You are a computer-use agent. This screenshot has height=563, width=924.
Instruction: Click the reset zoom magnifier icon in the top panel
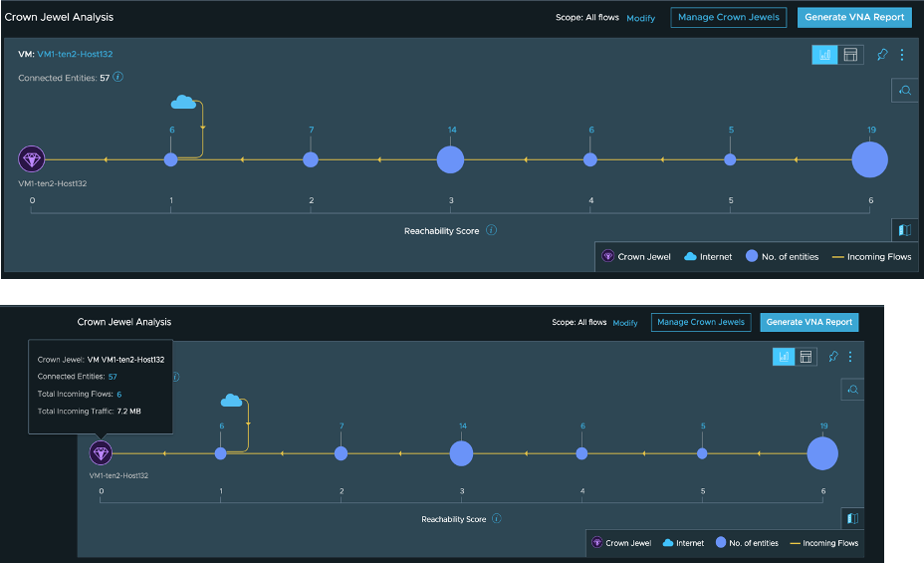tap(904, 91)
